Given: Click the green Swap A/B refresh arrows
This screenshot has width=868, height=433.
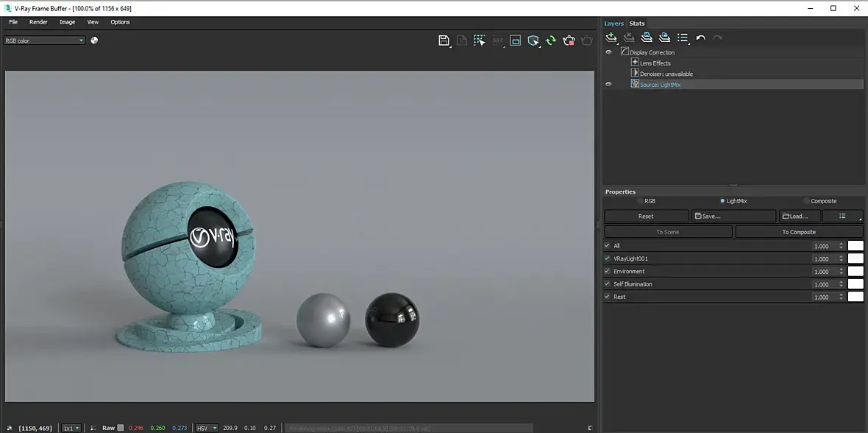Looking at the screenshot, I should coord(551,41).
